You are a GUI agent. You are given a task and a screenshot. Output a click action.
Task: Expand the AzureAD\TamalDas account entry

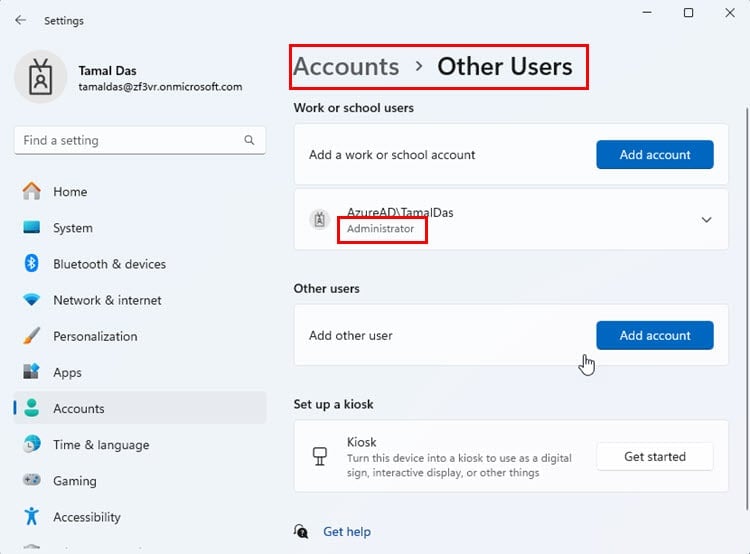pos(511,220)
